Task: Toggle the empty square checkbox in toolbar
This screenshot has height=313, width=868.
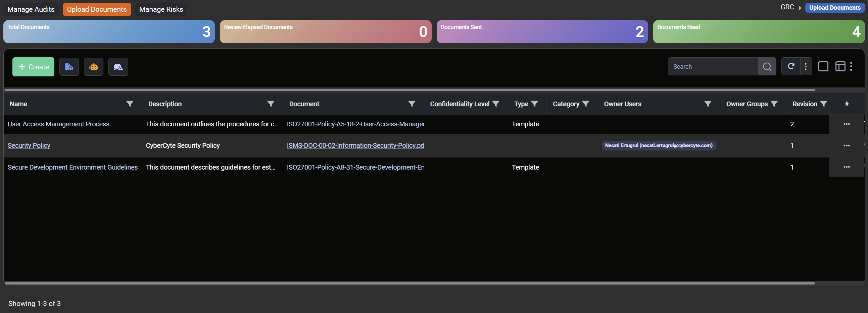Action: [823, 66]
